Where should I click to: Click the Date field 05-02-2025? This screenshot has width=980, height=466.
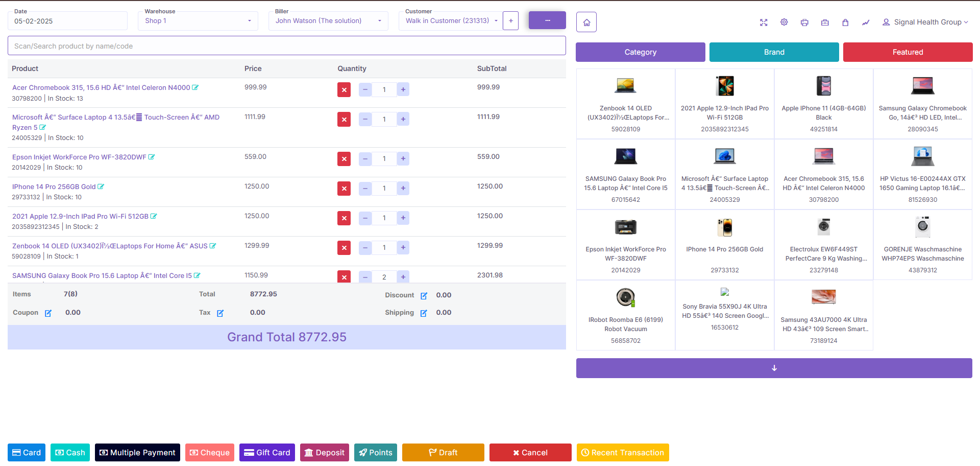pos(67,21)
